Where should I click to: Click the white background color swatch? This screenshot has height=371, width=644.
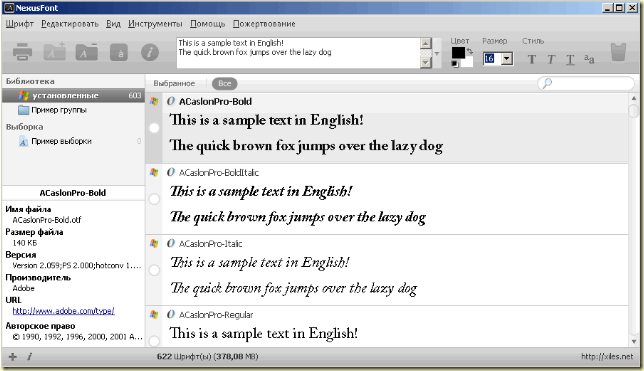point(468,62)
